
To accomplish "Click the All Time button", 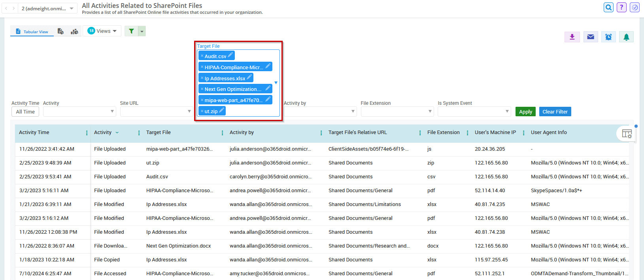I will [25, 112].
